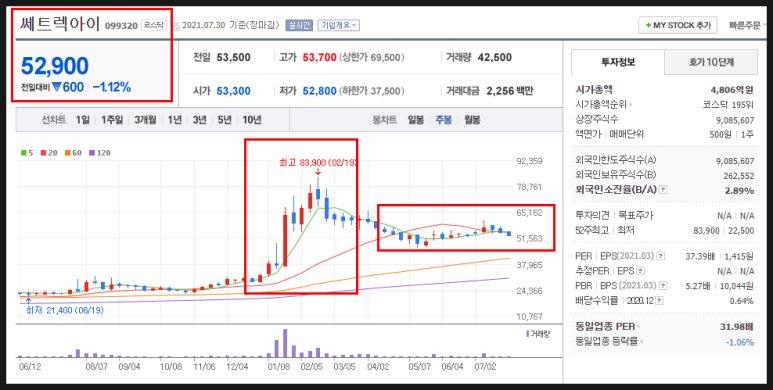Click the -1.12% change value
This screenshot has height=390, width=773.
click(x=111, y=87)
